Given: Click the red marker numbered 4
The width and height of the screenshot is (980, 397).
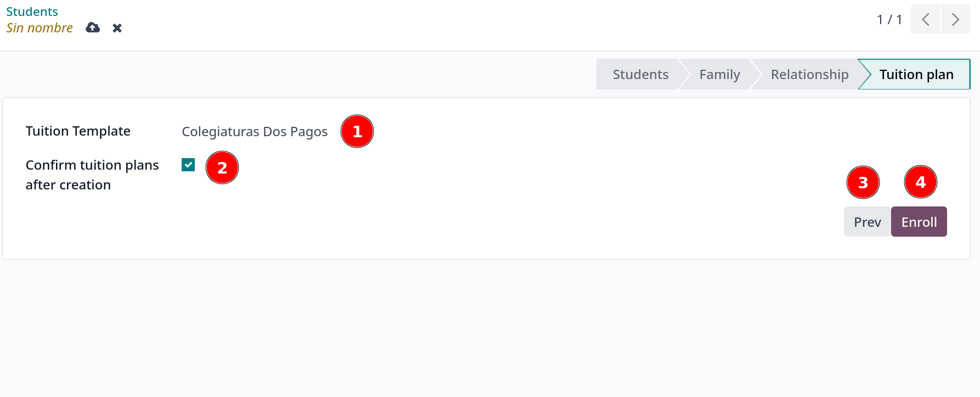Looking at the screenshot, I should [x=921, y=182].
